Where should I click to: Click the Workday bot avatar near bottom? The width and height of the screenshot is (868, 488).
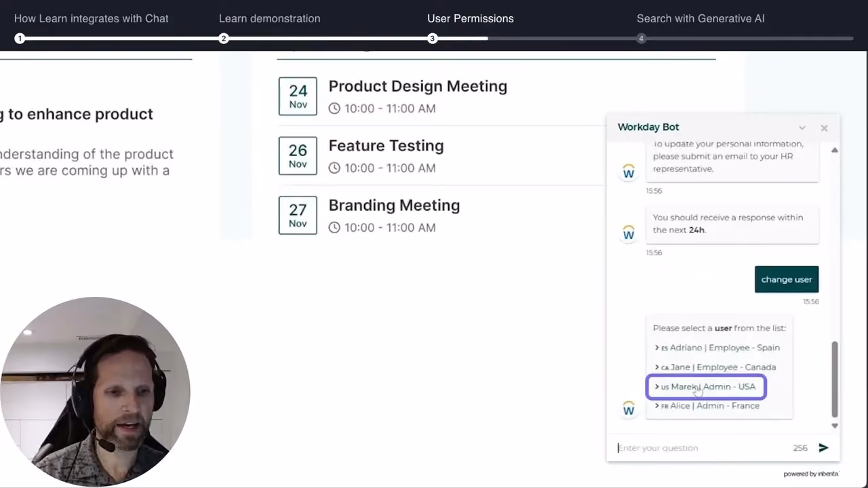pos(629,409)
